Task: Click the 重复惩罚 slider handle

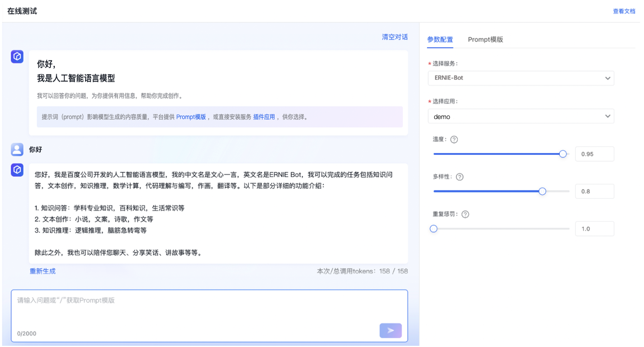Action: click(434, 229)
